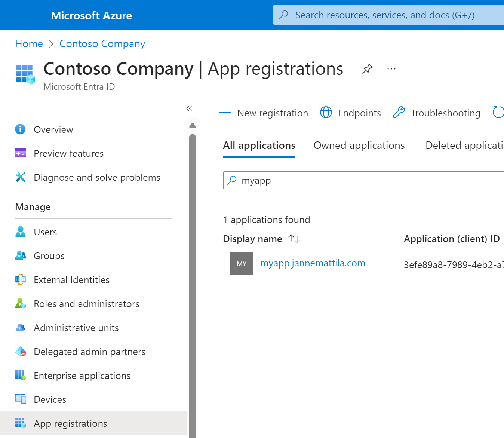Click the Preview features icon
504x438 pixels.
coord(21,153)
